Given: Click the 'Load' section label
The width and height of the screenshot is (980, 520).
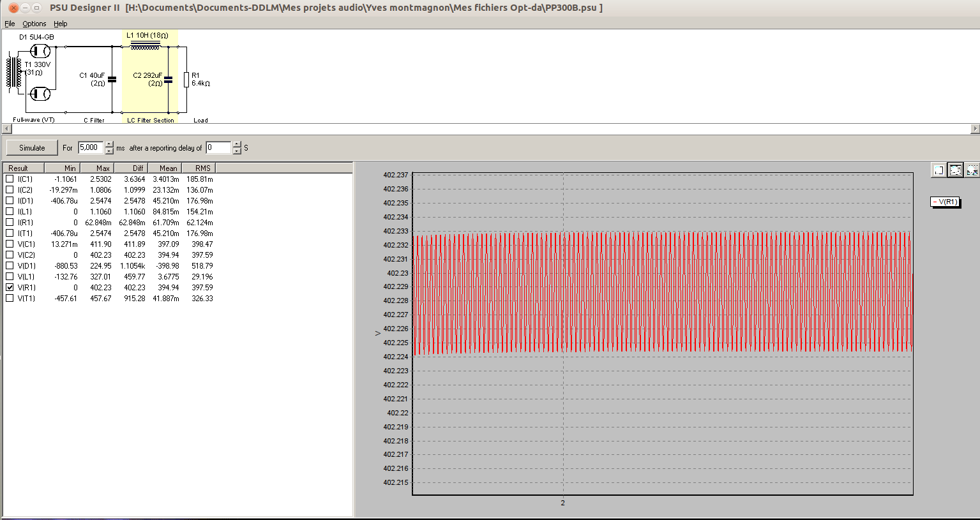Looking at the screenshot, I should tap(200, 120).
